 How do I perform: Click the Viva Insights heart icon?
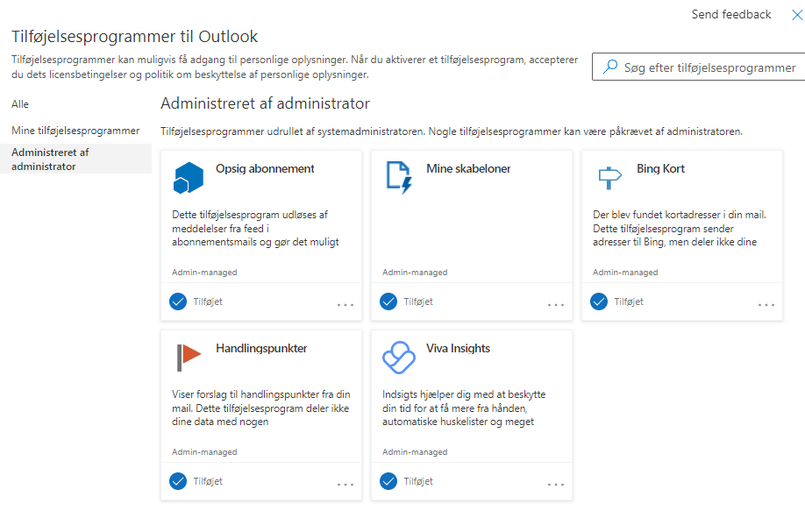pos(399,358)
